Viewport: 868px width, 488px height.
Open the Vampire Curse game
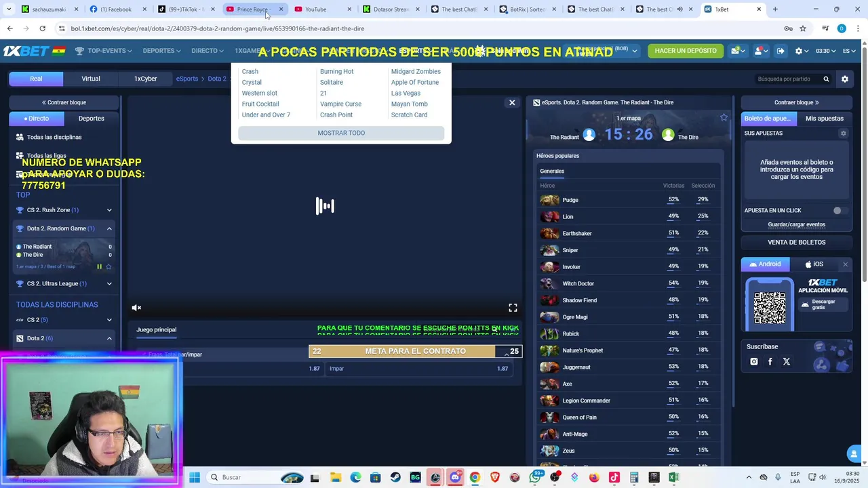[x=340, y=104]
